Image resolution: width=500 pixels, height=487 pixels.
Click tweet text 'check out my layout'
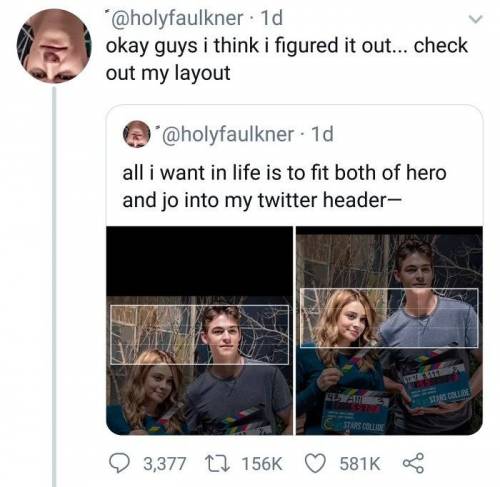click(287, 59)
